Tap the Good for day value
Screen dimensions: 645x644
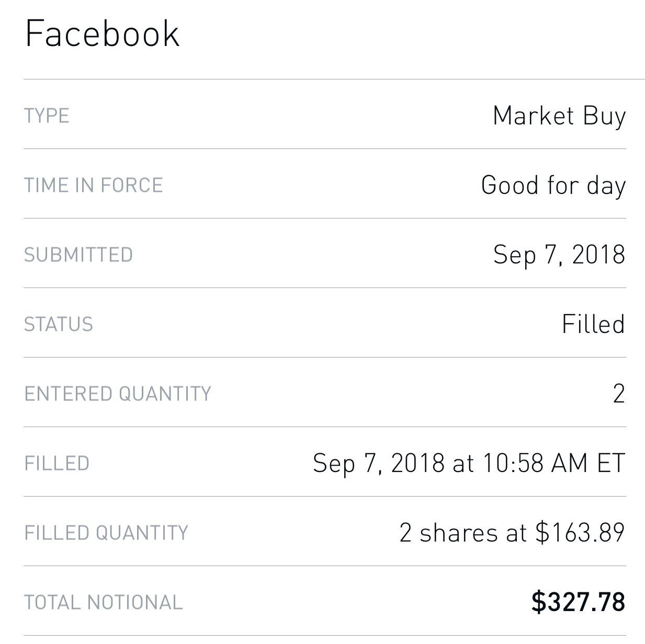(x=553, y=186)
